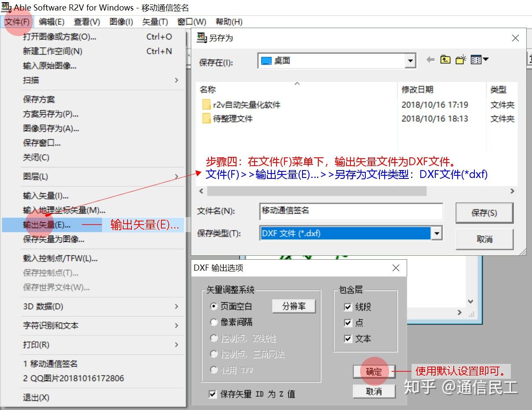Click the 分辨率 button

294,306
